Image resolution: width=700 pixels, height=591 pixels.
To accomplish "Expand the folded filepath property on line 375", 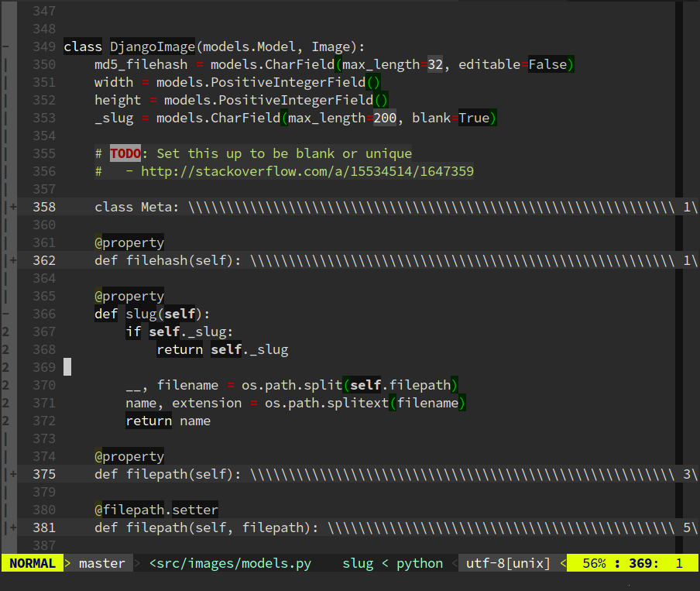I will pos(12,474).
